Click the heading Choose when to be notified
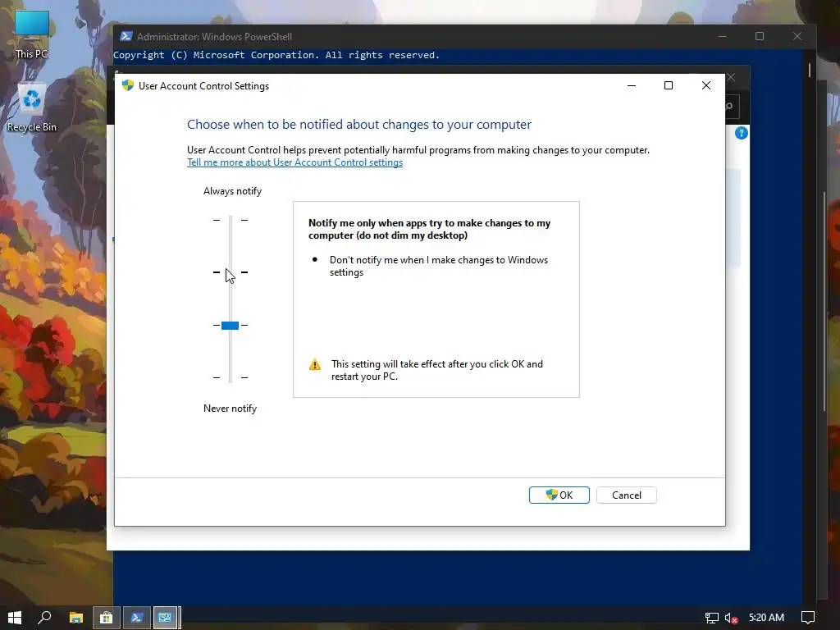The width and height of the screenshot is (840, 630). tap(359, 125)
